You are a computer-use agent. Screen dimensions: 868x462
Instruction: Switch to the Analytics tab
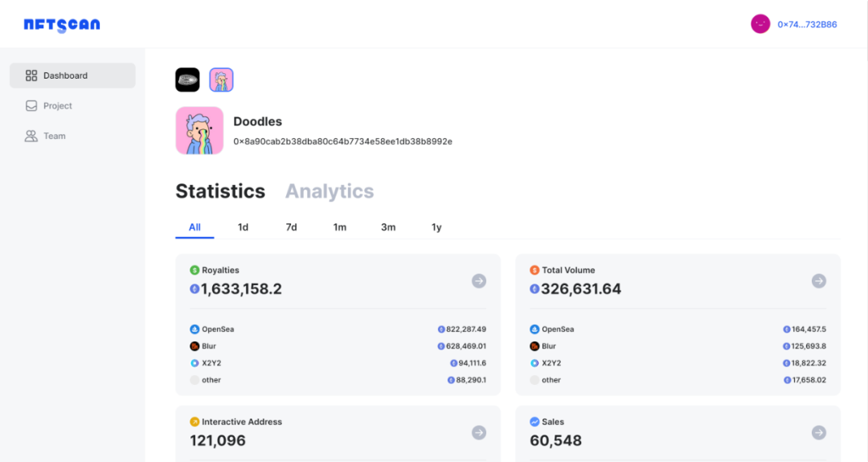click(x=330, y=191)
